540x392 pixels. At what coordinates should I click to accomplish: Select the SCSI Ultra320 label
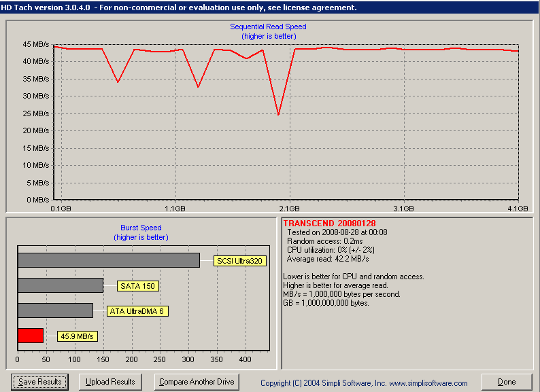point(239,261)
